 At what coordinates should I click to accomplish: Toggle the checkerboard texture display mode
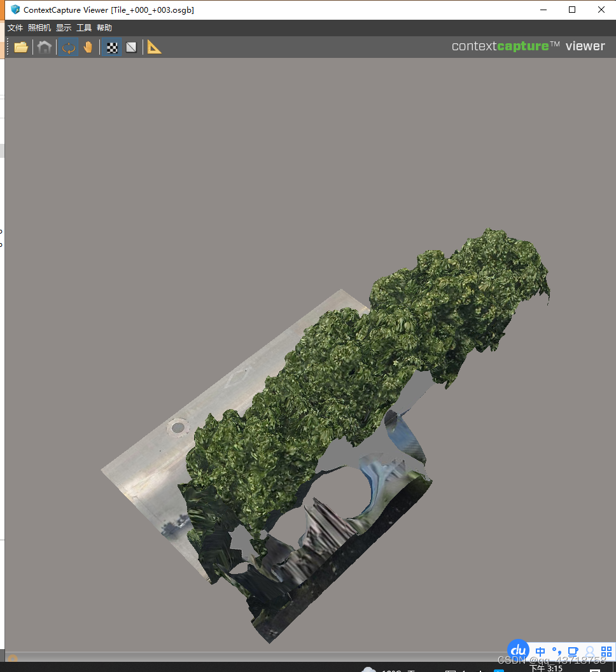[x=112, y=47]
